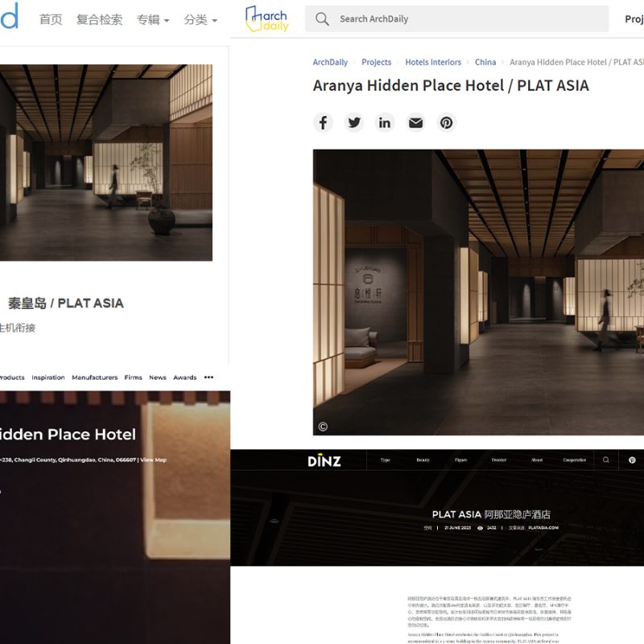Open the DINZ Pinterest icon
This screenshot has width=644, height=644.
tap(632, 460)
